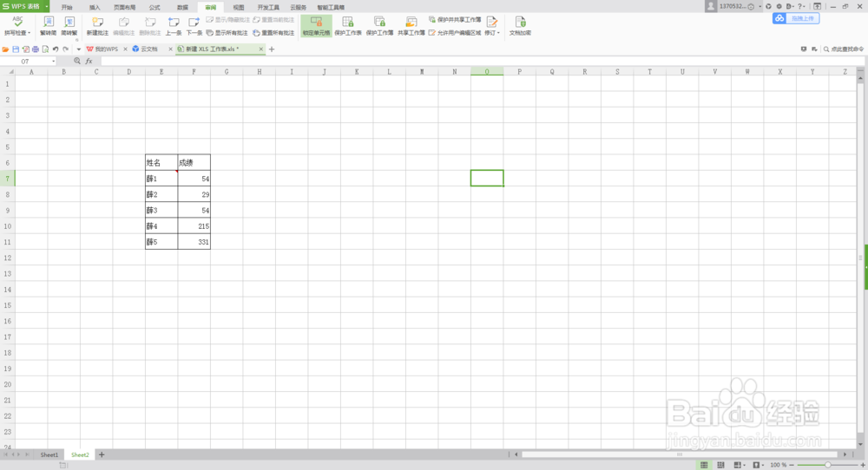Toggle Lock Cell (锁定单元格) button
868x470 pixels.
pyautogui.click(x=316, y=25)
